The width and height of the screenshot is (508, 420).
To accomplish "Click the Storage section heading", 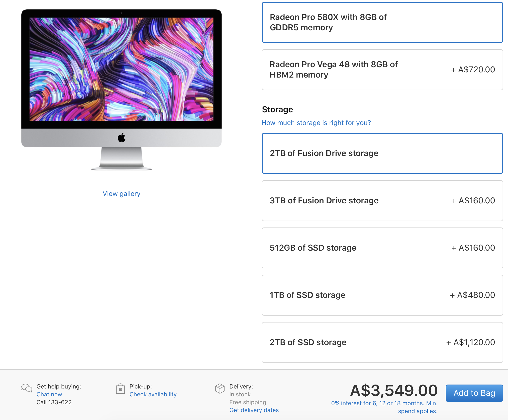I will (x=277, y=110).
